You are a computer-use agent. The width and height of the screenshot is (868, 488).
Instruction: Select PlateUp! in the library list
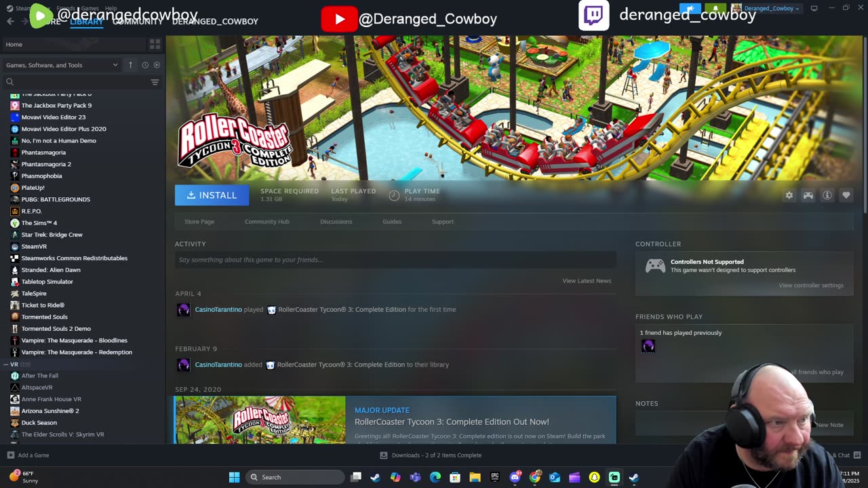click(33, 188)
